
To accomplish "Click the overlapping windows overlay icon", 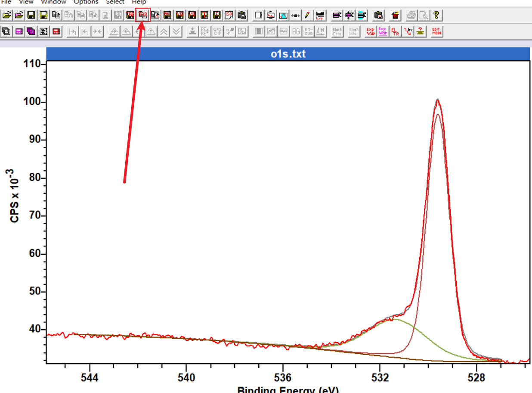I will [x=6, y=31].
